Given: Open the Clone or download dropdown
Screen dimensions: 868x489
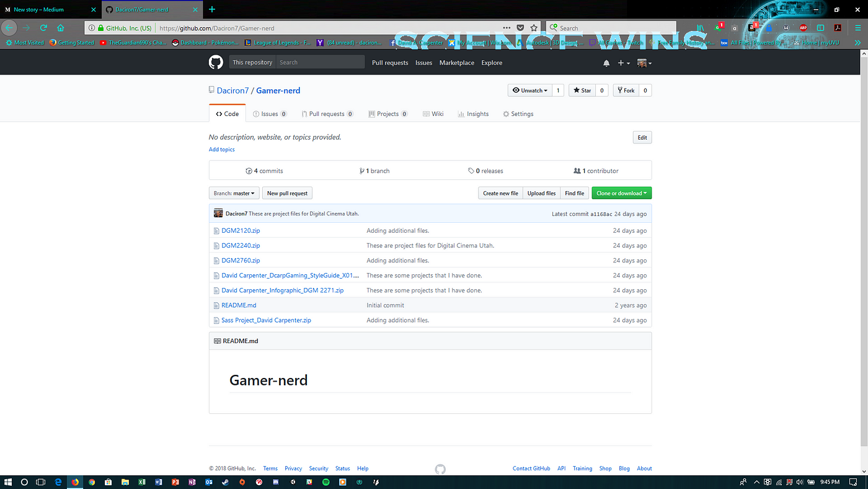Looking at the screenshot, I should pos(621,193).
